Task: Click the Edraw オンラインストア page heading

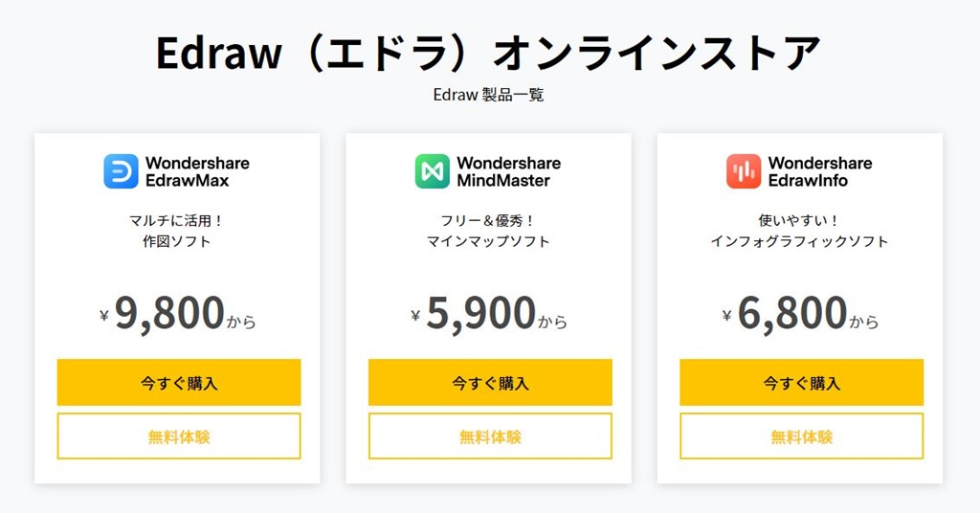Action: tap(488, 53)
